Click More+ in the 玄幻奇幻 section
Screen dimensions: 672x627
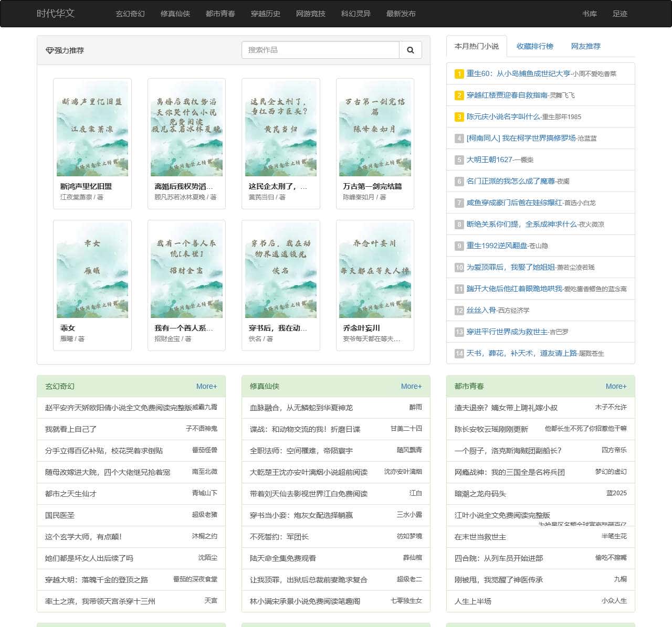[206, 386]
